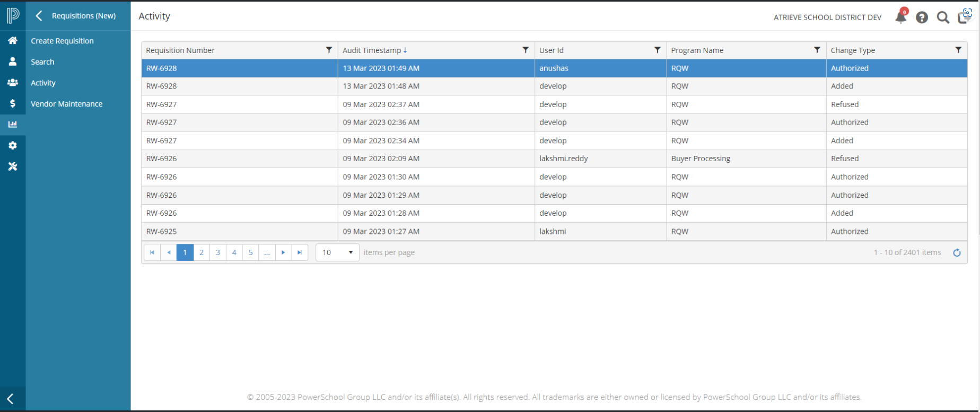The height and width of the screenshot is (412, 980).
Task: Open the Change Type column filter
Action: [958, 50]
